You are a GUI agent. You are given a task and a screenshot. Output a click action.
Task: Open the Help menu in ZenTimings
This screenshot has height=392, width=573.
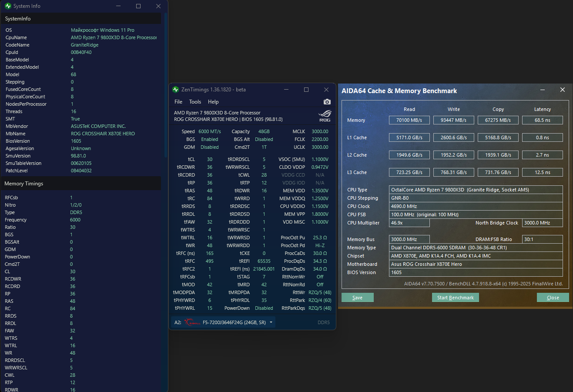tap(213, 102)
